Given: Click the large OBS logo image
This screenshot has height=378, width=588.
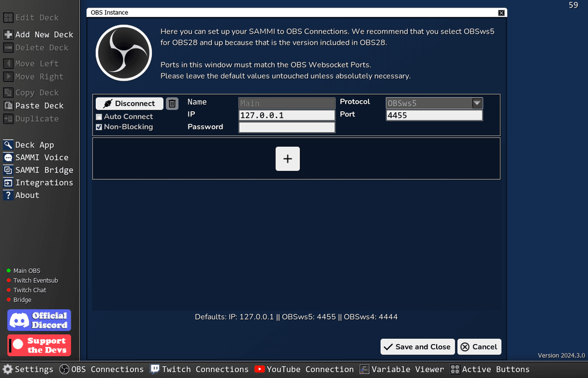Looking at the screenshot, I should (x=124, y=53).
